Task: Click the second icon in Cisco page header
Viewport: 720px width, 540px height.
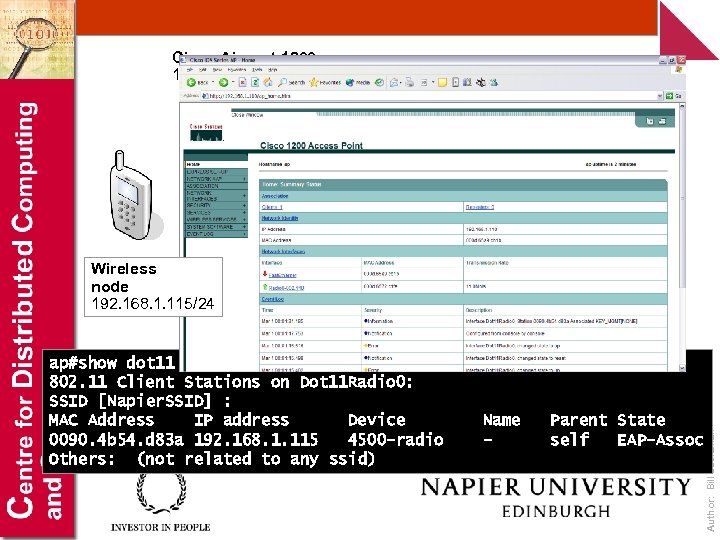Action: point(662,121)
